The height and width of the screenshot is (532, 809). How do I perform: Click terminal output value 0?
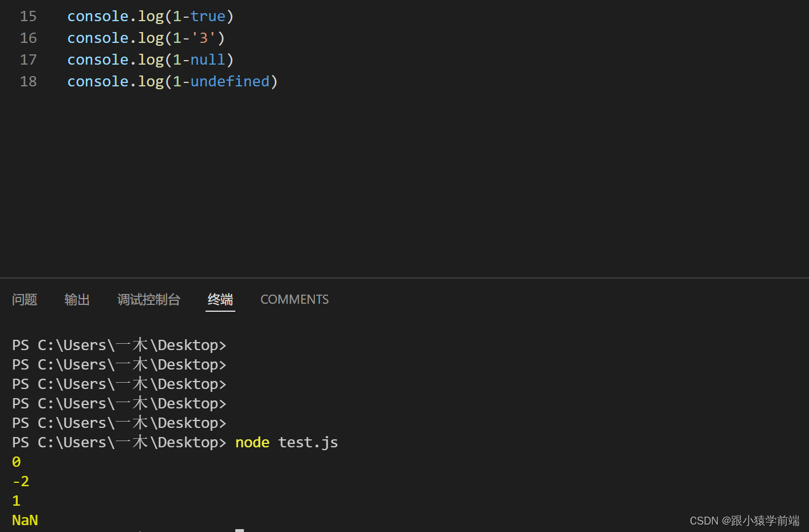click(x=17, y=462)
